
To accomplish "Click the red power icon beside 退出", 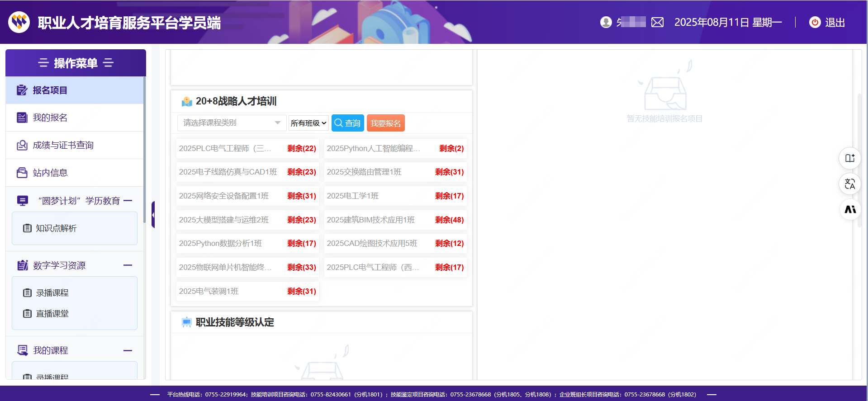I will [815, 22].
